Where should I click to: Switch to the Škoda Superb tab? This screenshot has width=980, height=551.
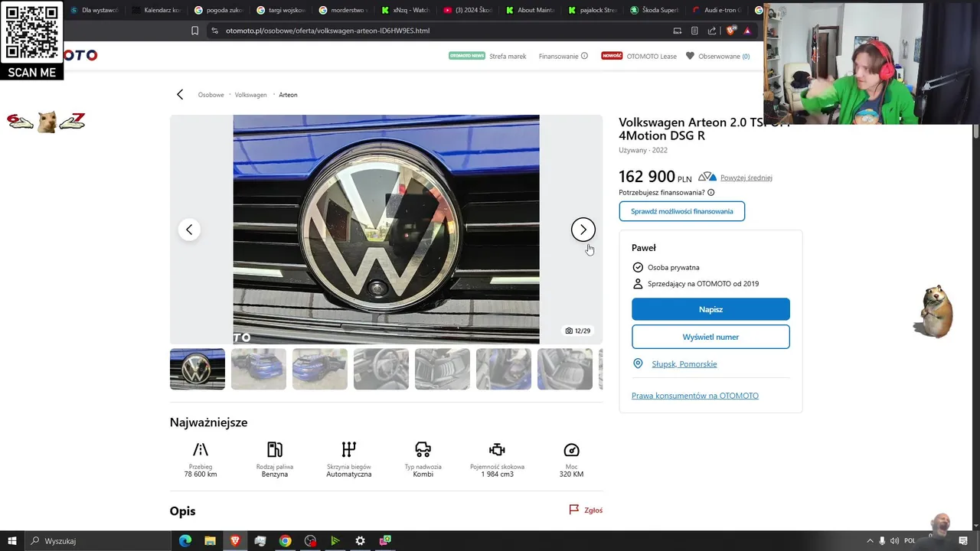tap(653, 10)
